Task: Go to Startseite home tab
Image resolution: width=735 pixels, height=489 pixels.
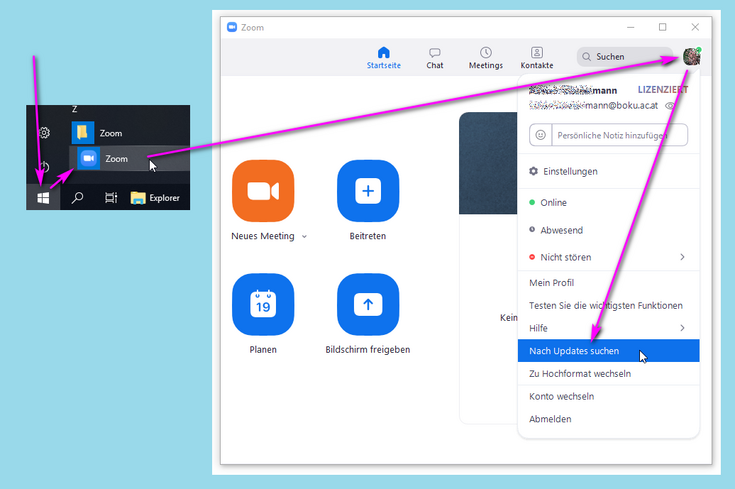Action: click(383, 58)
